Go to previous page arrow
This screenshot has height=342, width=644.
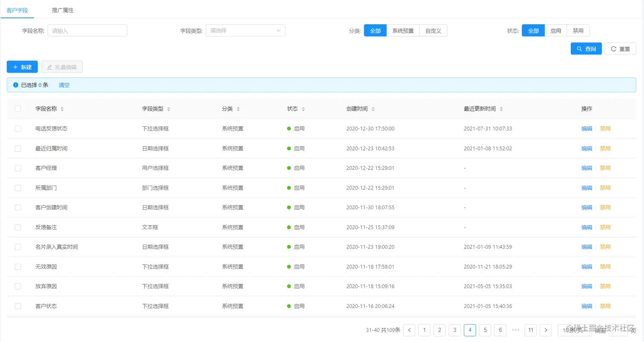pos(409,330)
